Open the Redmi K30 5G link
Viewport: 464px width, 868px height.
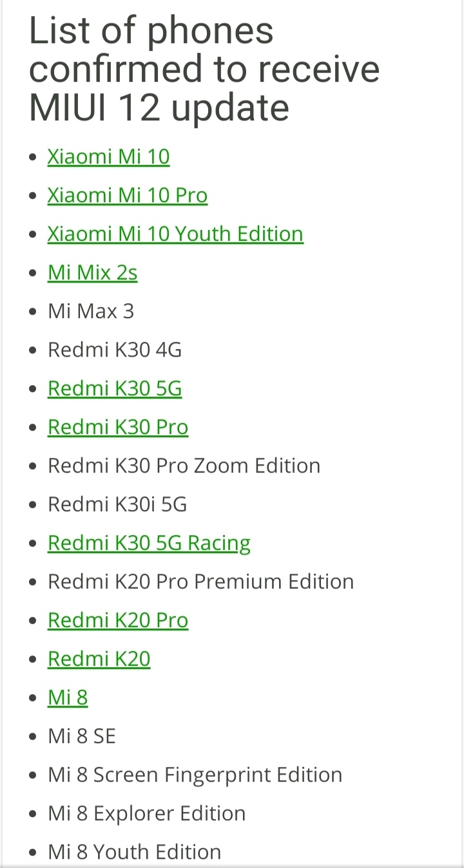tap(115, 388)
